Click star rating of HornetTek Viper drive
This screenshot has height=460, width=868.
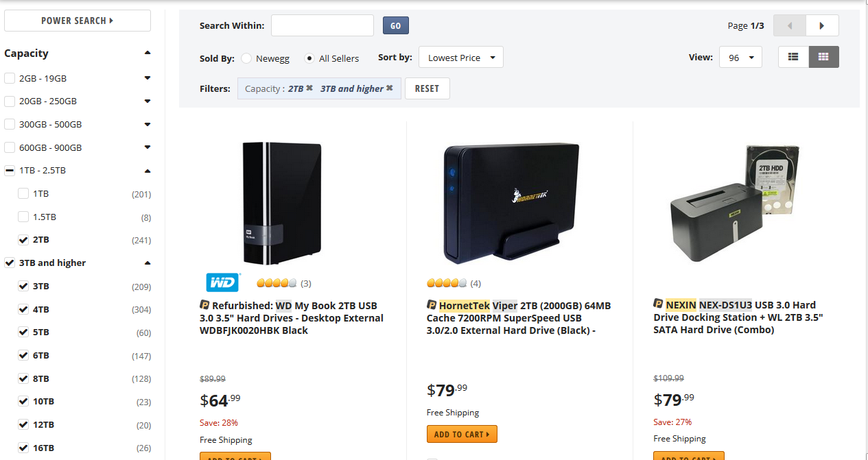tap(447, 283)
